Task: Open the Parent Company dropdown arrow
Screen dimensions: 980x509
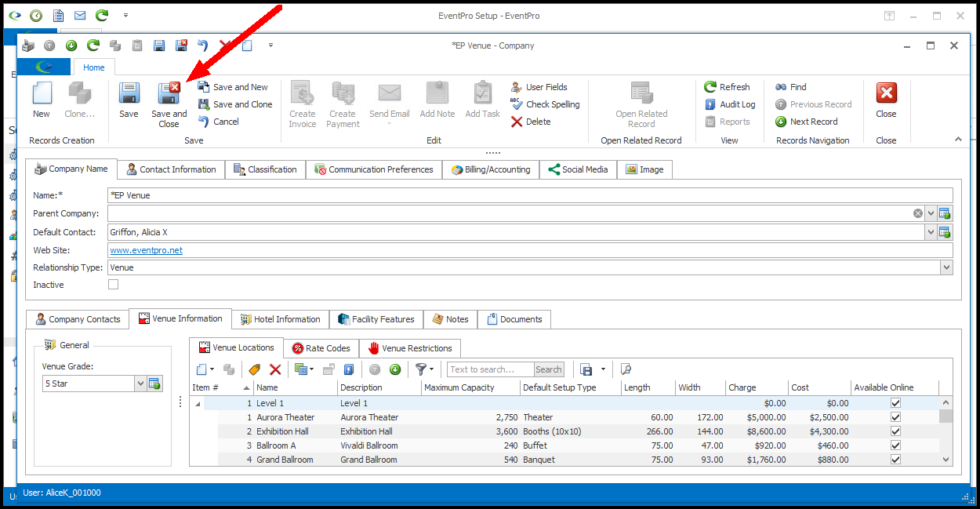Action: (x=931, y=213)
